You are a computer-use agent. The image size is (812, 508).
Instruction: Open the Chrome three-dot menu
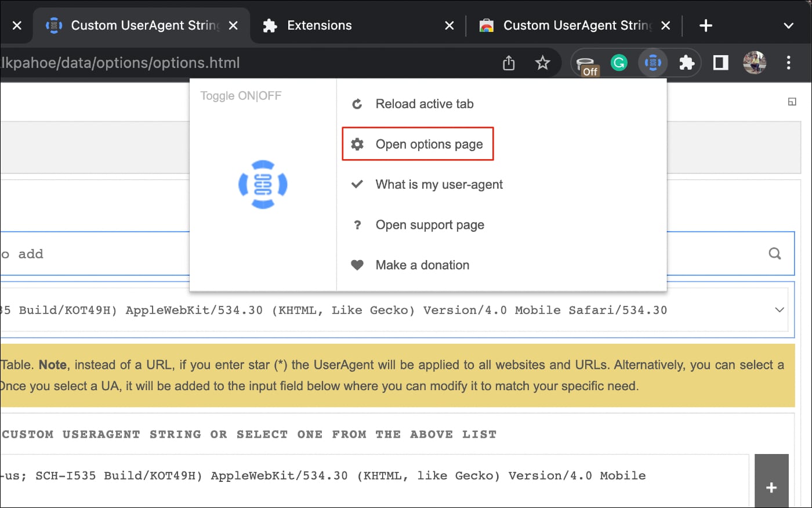coord(789,63)
